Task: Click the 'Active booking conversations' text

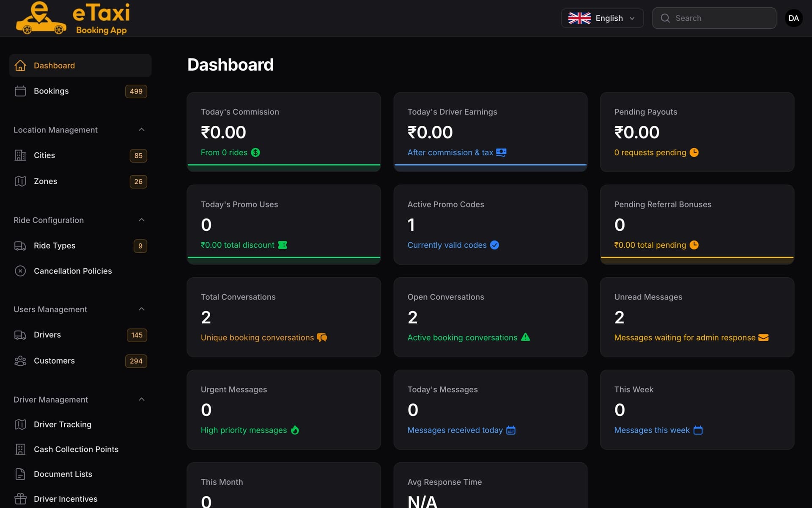Action: pos(462,337)
